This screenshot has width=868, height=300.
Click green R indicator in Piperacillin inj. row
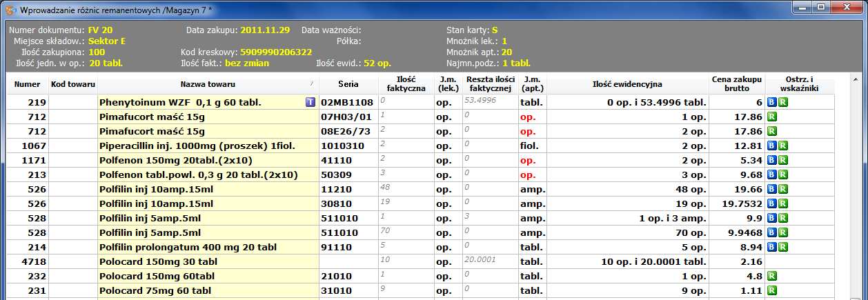tap(783, 146)
